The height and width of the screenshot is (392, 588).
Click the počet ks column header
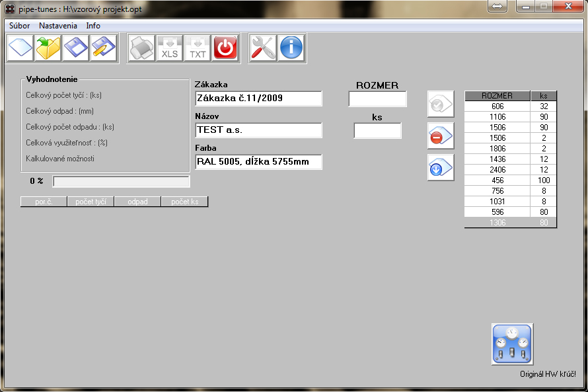[x=184, y=202]
